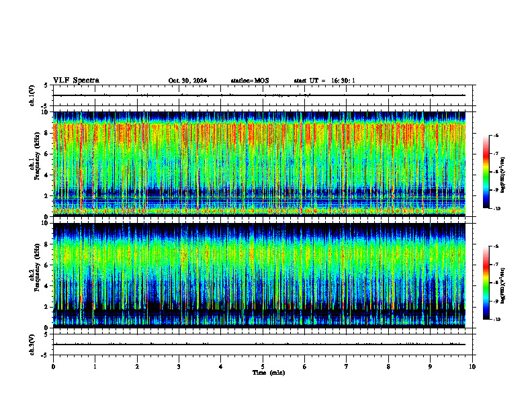Screen dimensions: 532x411
Task: Click the "ch.3(V)" axis label
Action: coord(32,345)
